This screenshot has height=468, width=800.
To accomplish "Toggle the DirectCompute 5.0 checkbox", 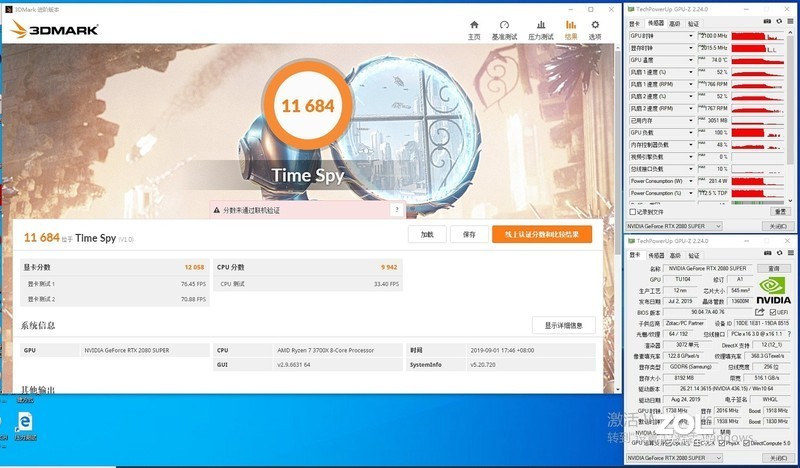I will tap(746, 443).
